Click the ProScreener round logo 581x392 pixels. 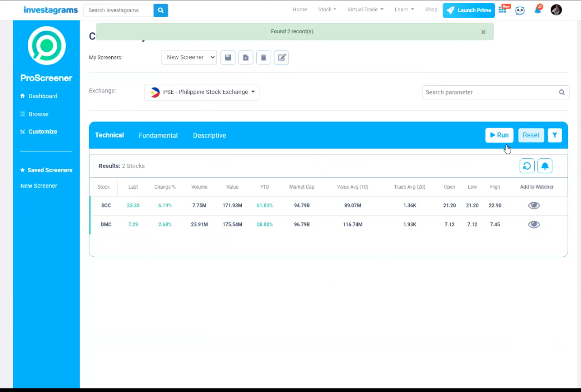[46, 45]
